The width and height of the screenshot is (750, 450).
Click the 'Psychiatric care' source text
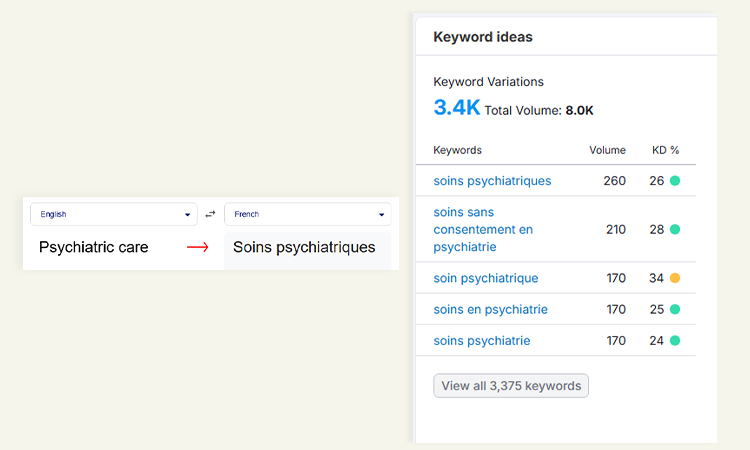tap(94, 247)
